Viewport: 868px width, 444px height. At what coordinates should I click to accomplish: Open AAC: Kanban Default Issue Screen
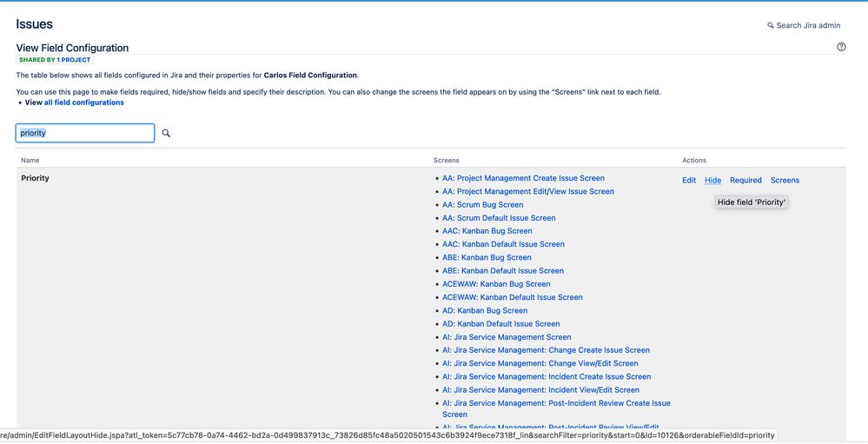(503, 244)
